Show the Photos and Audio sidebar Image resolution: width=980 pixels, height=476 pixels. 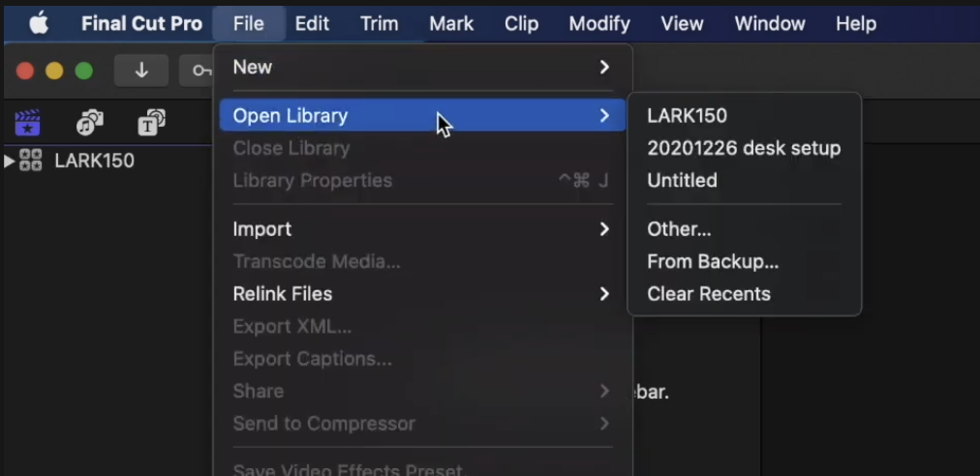coord(90,123)
